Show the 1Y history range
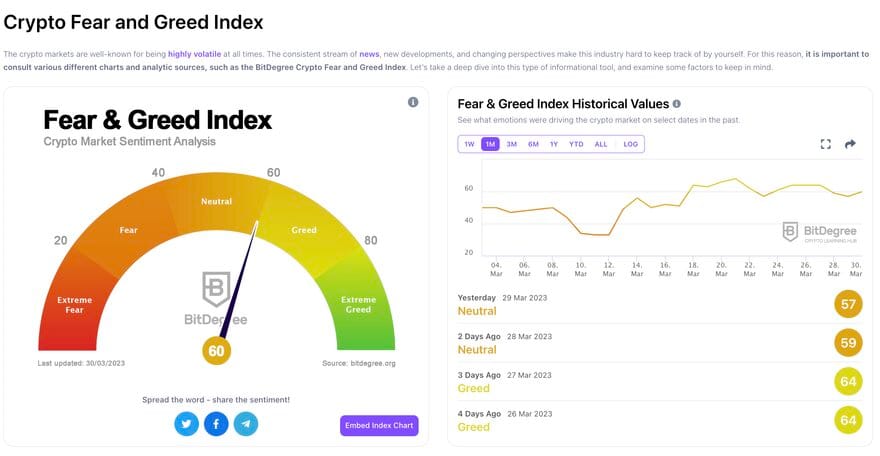 [x=554, y=144]
